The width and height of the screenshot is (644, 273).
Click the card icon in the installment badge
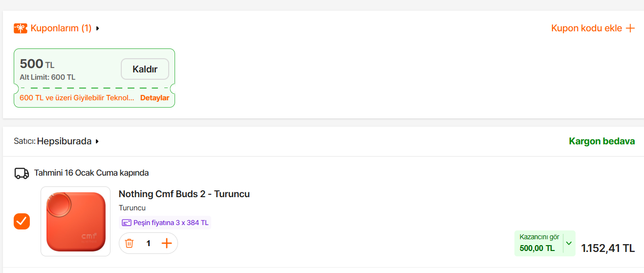(x=126, y=223)
